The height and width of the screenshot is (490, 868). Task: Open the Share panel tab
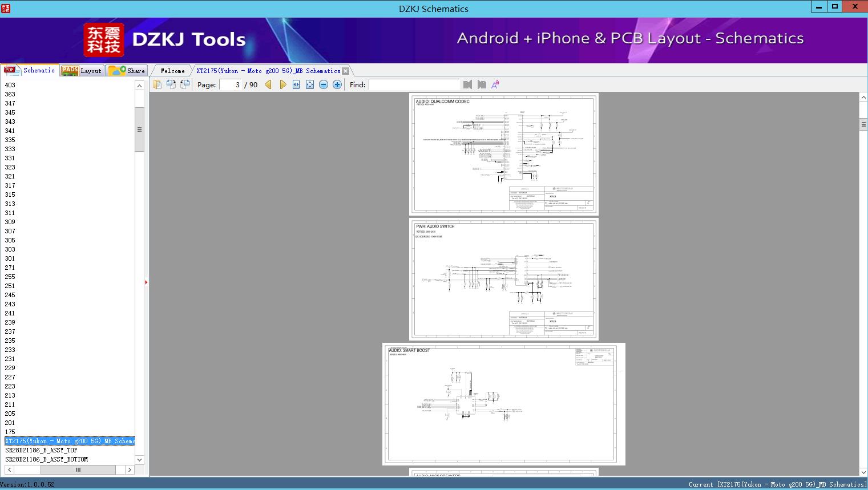[127, 70]
